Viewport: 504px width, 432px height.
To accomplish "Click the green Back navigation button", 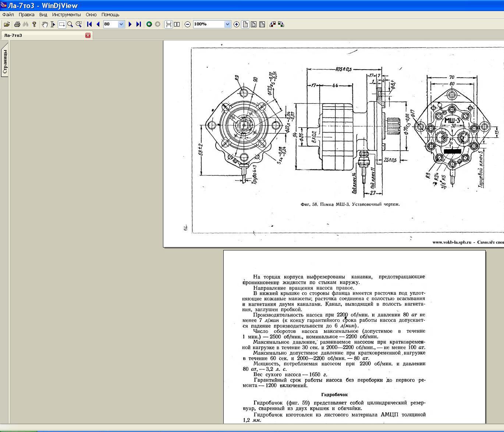I will 149,24.
